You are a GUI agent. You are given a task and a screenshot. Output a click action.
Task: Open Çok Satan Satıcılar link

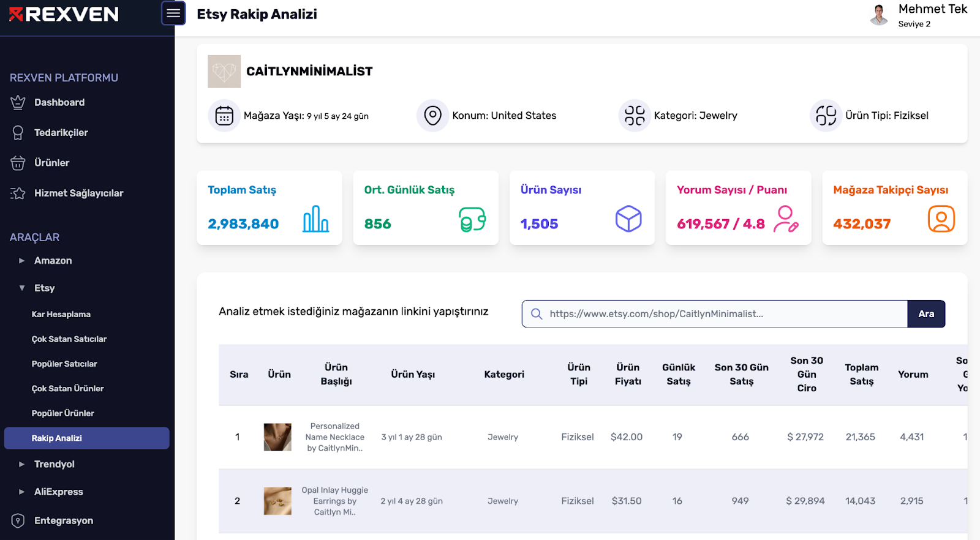tap(69, 339)
